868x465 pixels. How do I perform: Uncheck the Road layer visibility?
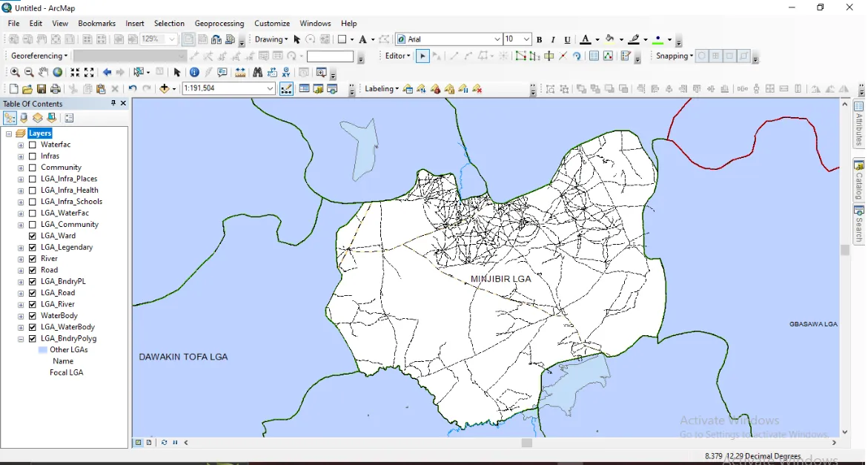pos(33,270)
